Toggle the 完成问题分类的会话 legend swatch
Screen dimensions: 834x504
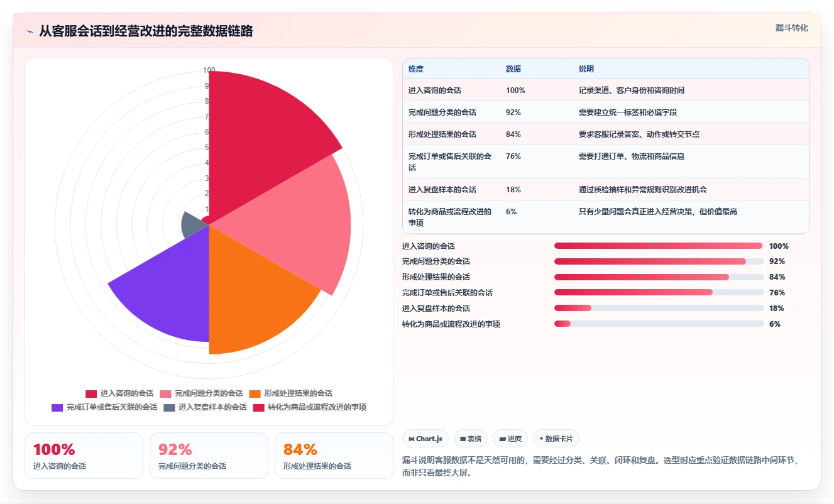click(165, 393)
